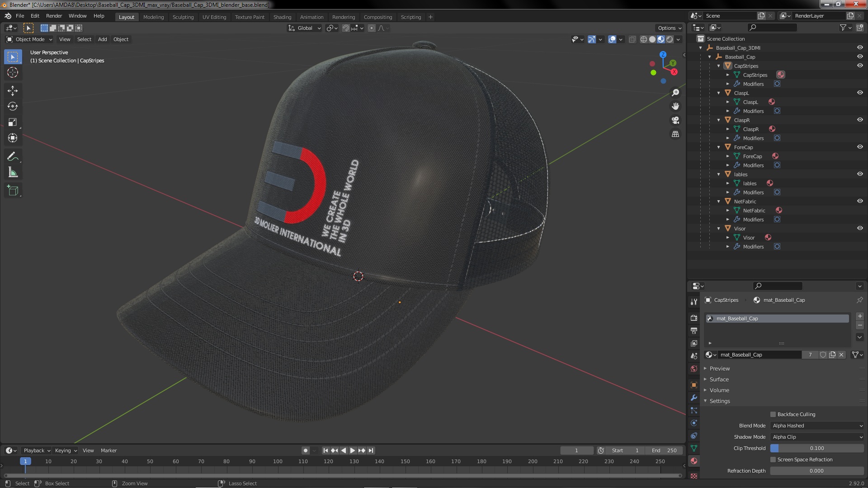The width and height of the screenshot is (868, 488).
Task: Activate the Scale tool
Action: pos(13,122)
